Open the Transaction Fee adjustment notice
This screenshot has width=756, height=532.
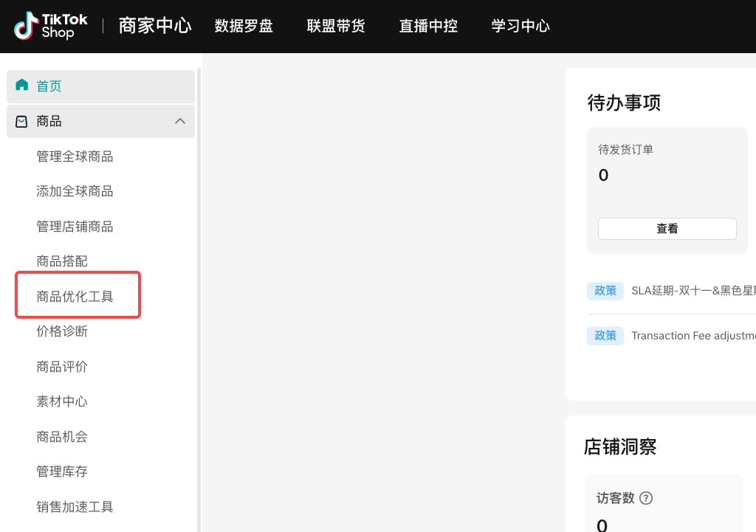[x=693, y=336]
